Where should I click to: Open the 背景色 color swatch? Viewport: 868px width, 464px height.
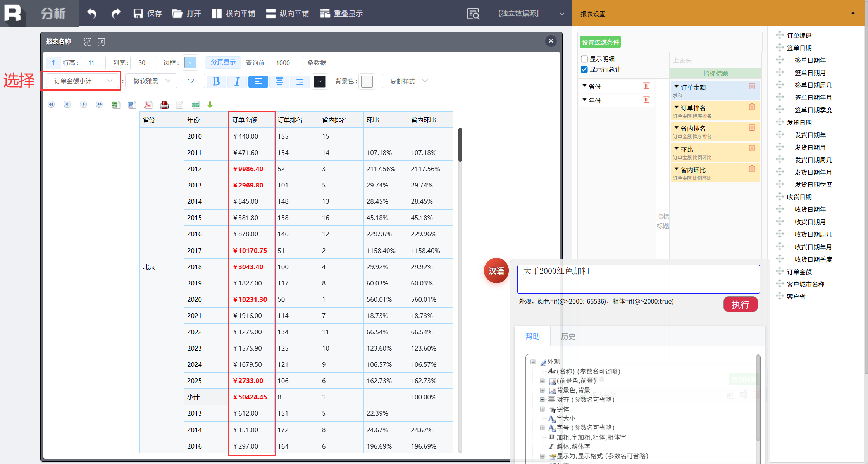[x=367, y=81]
